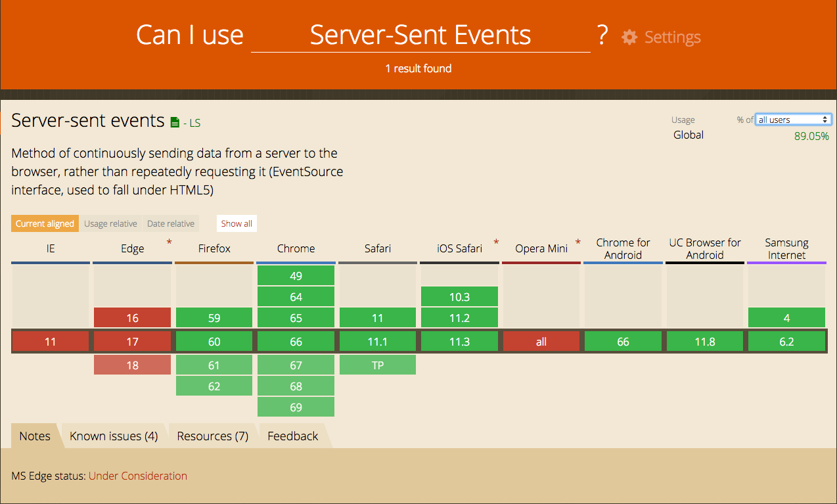This screenshot has width=837, height=504.
Task: Select the Current aligned view
Action: point(45,223)
